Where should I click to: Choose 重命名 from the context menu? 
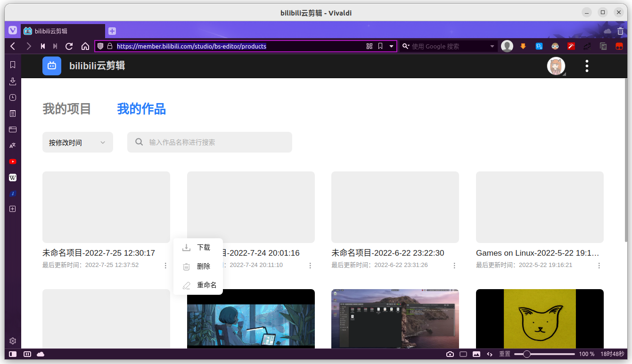tap(198, 285)
